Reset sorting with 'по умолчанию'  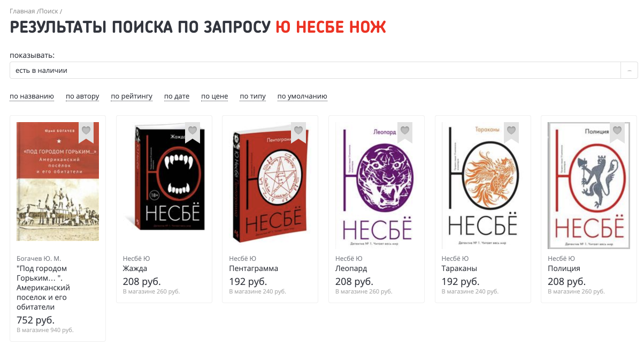(x=302, y=96)
